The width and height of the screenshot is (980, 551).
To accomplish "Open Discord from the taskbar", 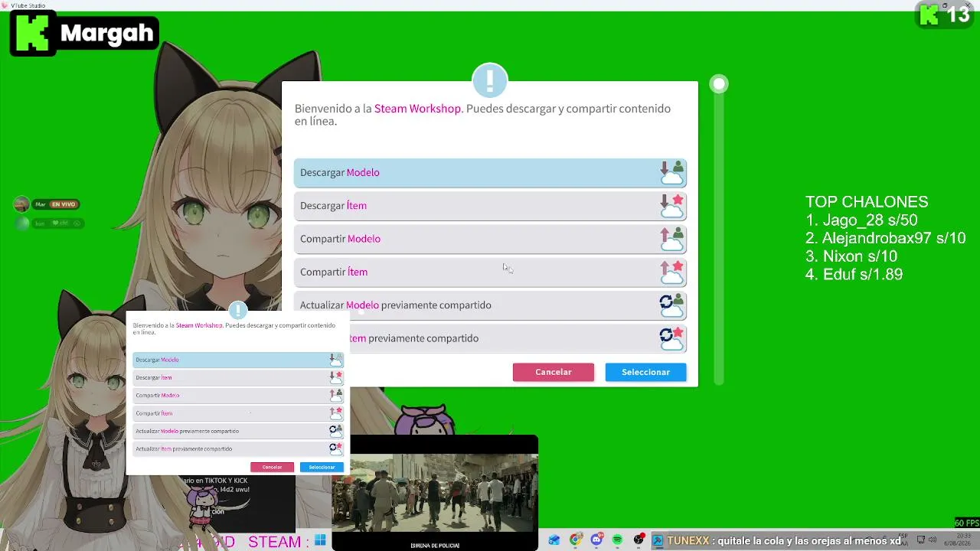I will point(596,540).
